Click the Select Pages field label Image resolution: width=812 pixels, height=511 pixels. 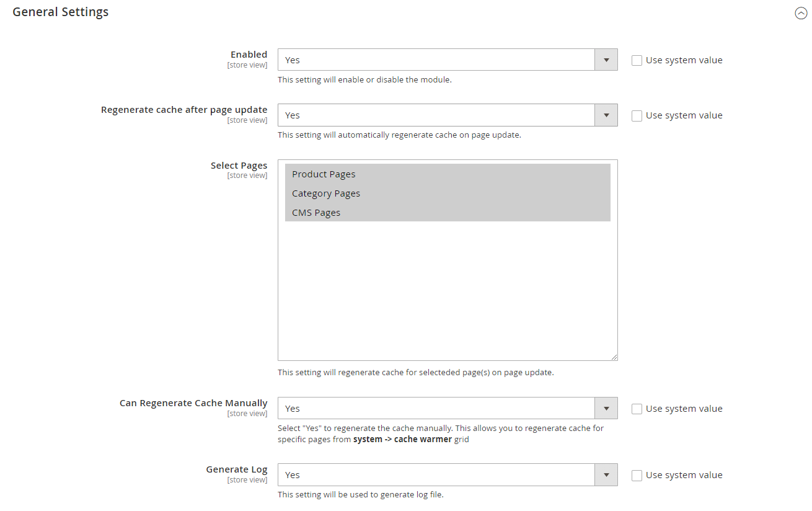coord(239,166)
